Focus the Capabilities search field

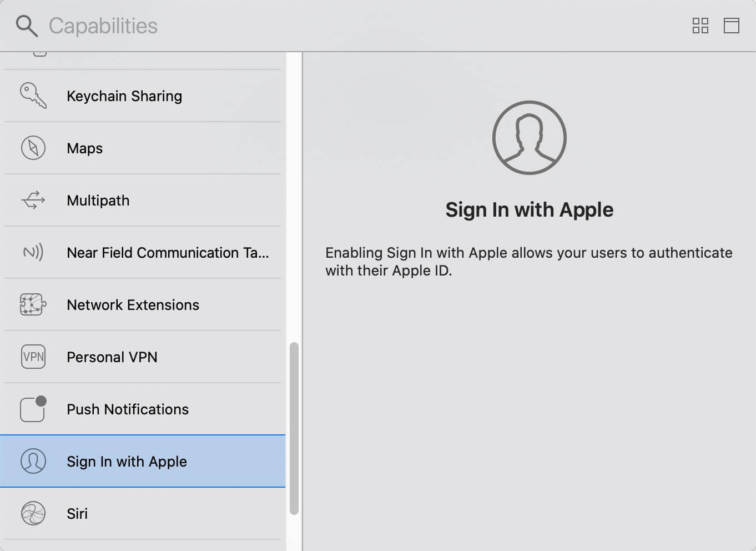coord(355,26)
